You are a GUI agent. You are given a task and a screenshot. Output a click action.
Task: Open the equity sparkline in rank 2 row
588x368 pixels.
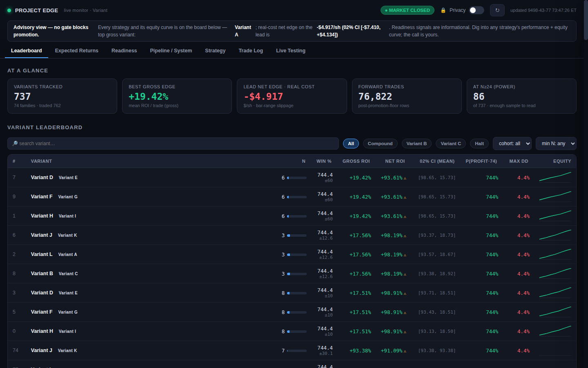click(555, 254)
